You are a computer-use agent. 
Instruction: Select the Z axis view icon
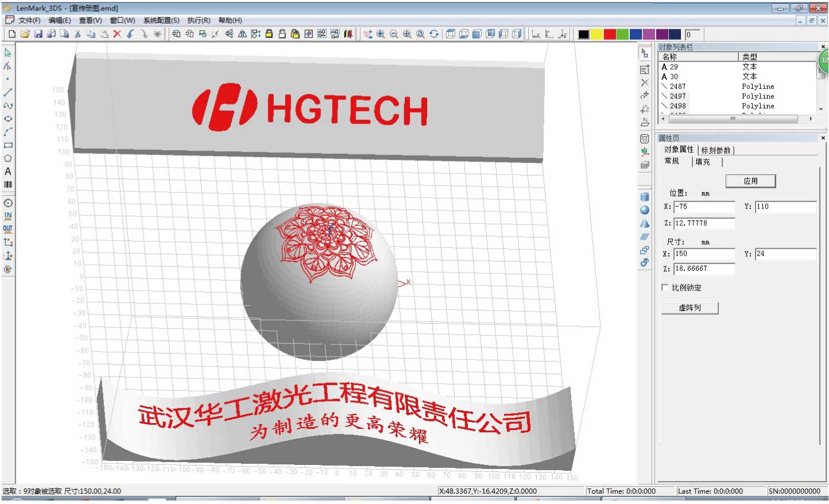(x=563, y=34)
